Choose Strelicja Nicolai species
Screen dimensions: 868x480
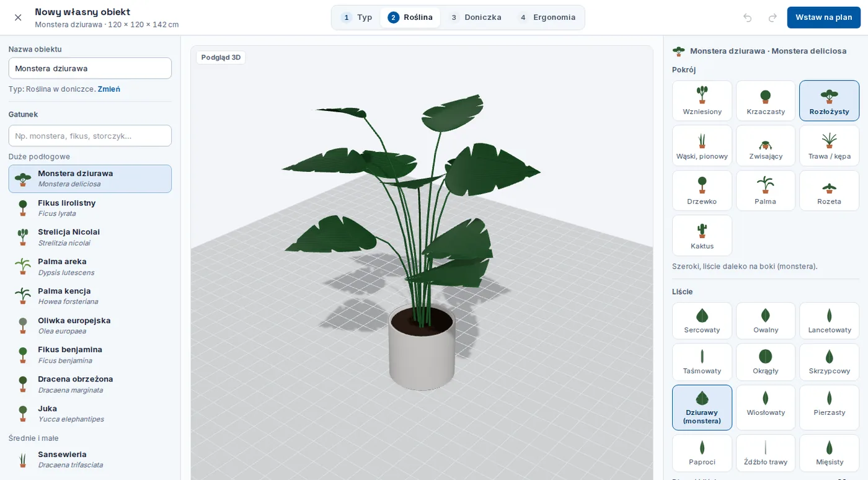pos(90,238)
